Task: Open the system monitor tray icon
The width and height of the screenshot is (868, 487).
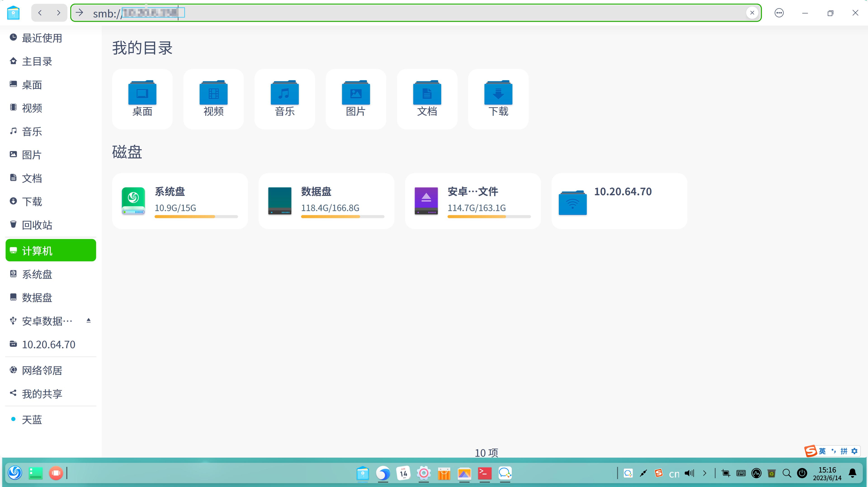Action: (757, 473)
